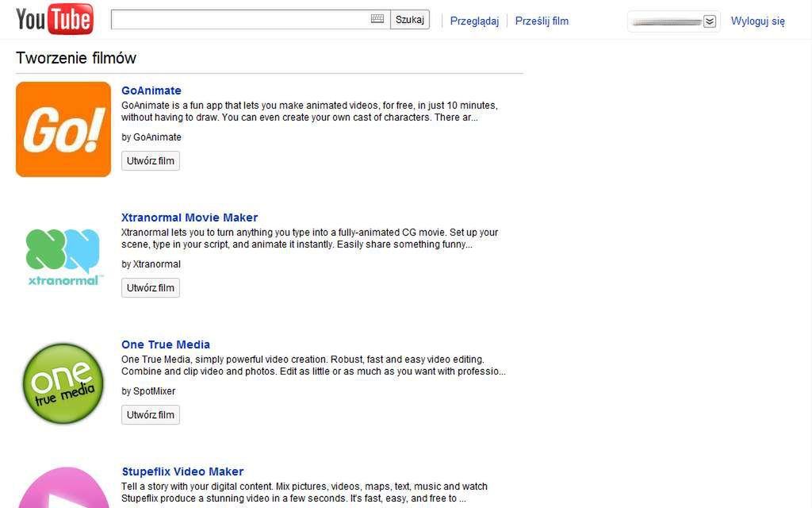Screen dimensions: 812x508
Task: Click the description starting 'Xtranormal lets you to turn'
Action: tap(310, 238)
